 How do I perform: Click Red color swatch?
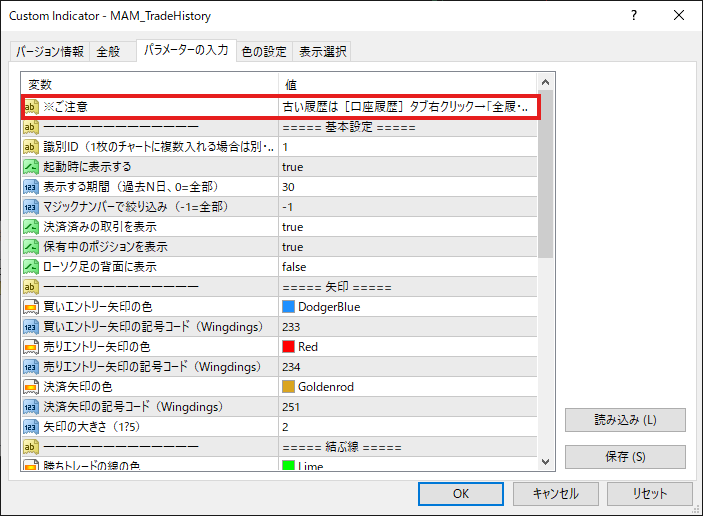[x=288, y=347]
